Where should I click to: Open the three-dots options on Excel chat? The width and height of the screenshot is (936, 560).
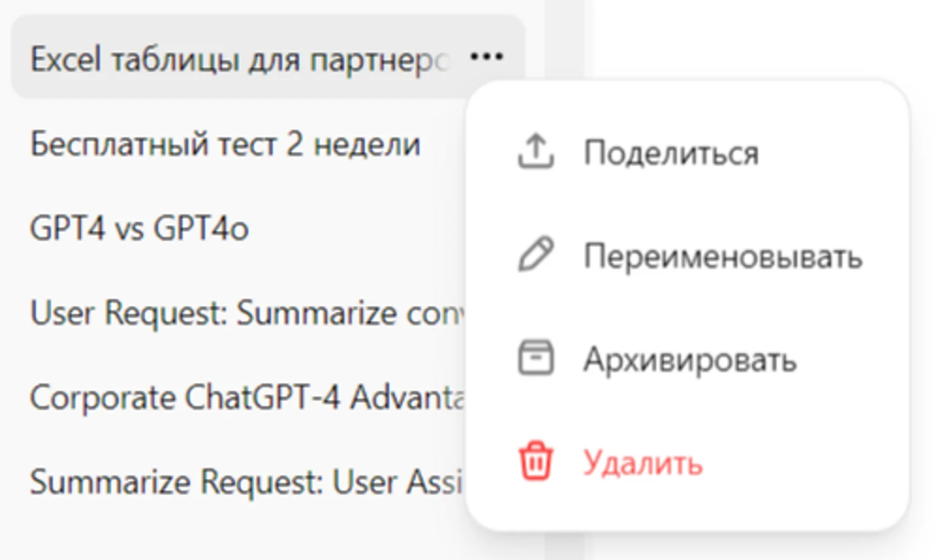point(486,57)
